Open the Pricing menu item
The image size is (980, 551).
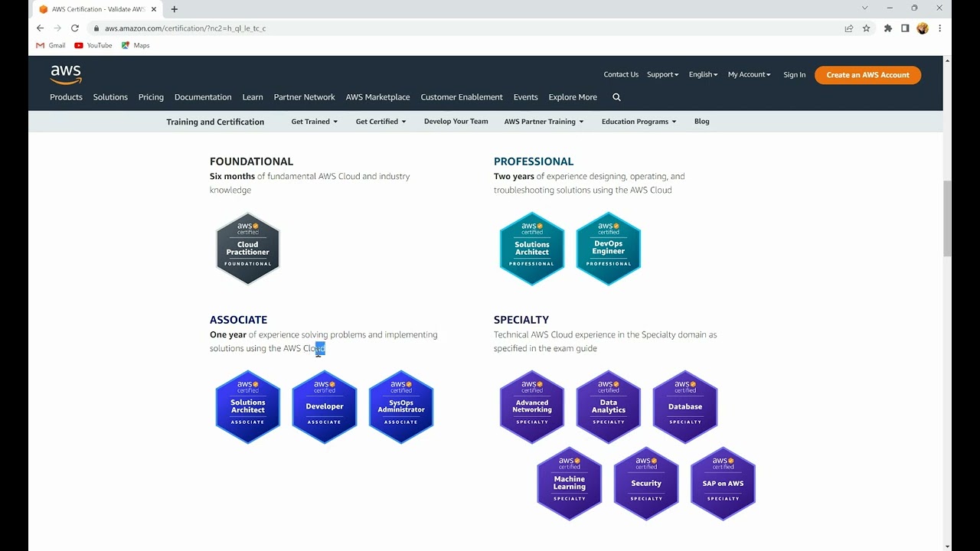coord(151,97)
